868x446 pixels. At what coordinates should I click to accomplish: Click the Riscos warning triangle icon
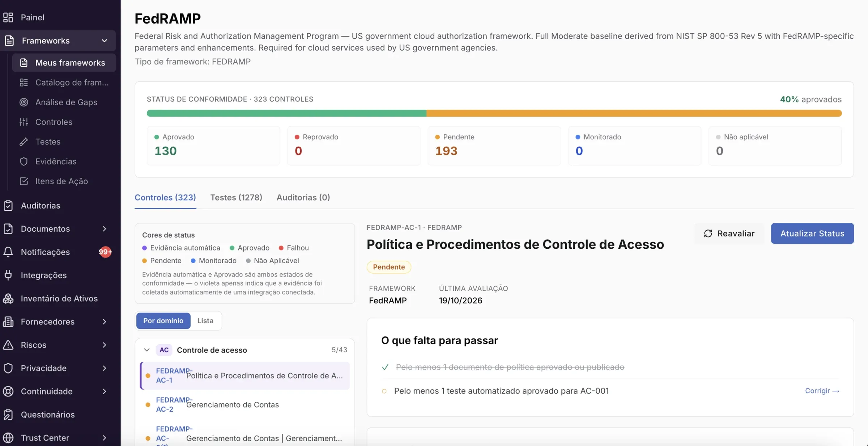[x=8, y=345]
